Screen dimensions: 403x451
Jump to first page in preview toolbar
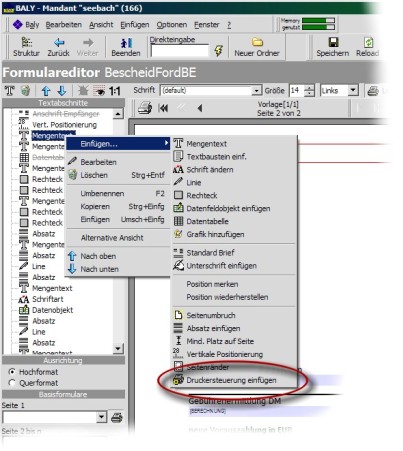163,108
